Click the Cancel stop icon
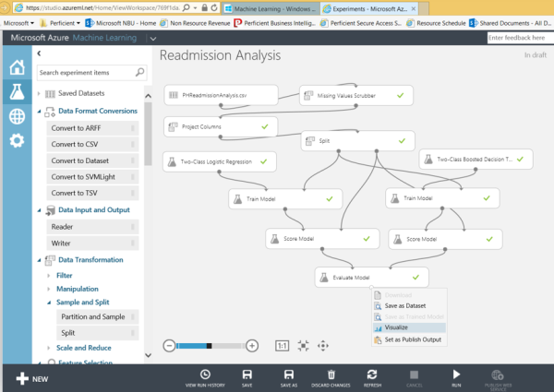The width and height of the screenshot is (554, 392). [414, 374]
